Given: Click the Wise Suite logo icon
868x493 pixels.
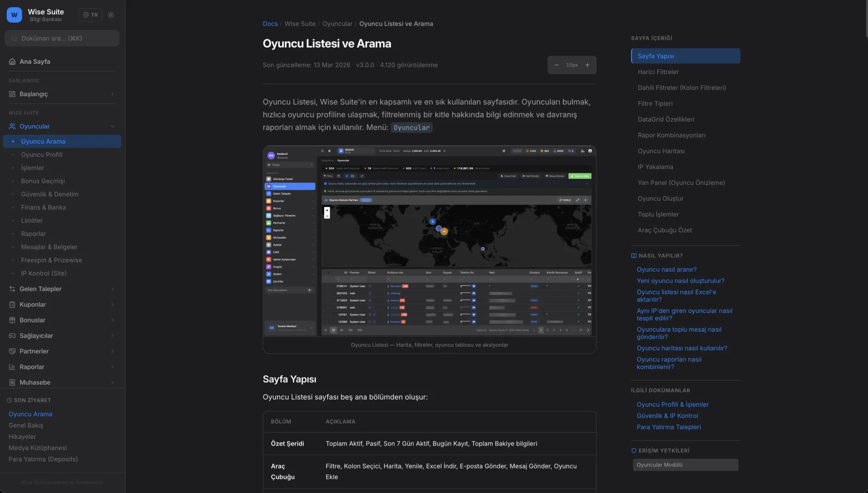Looking at the screenshot, I should coord(14,15).
